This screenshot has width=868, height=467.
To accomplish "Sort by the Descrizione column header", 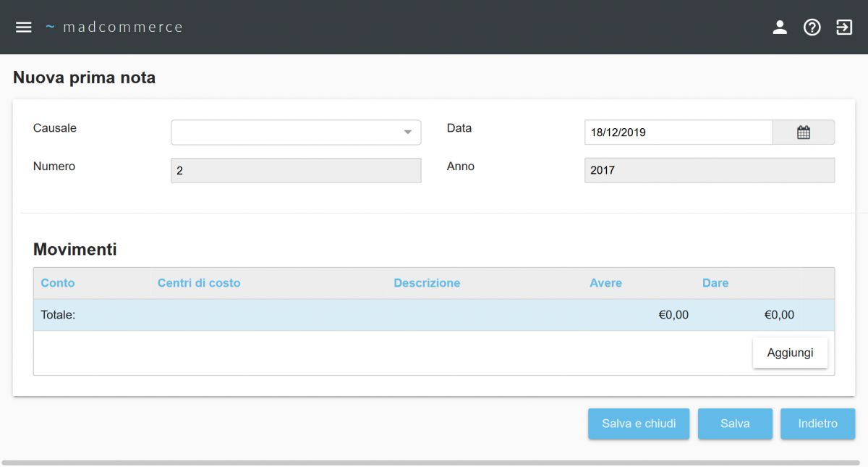I will click(x=427, y=283).
